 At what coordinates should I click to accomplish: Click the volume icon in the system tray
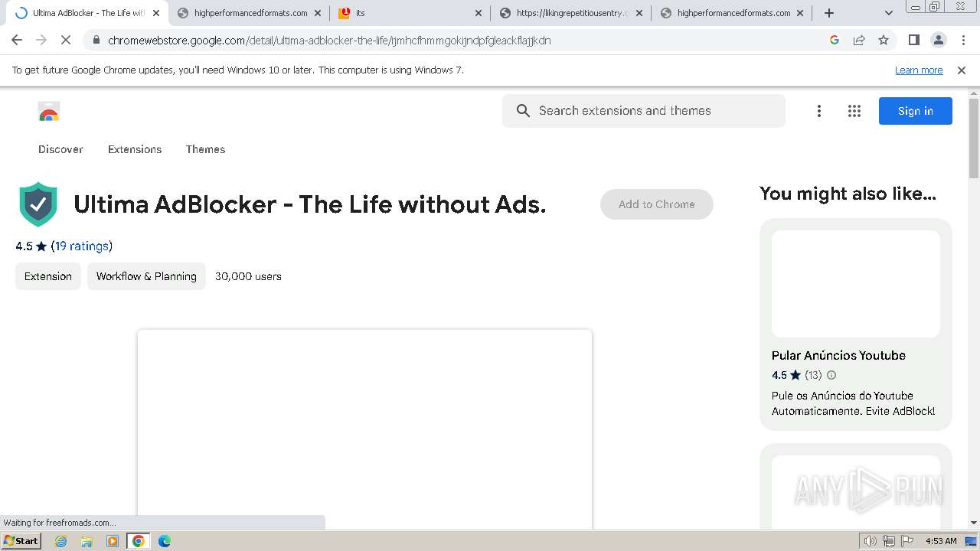870,541
